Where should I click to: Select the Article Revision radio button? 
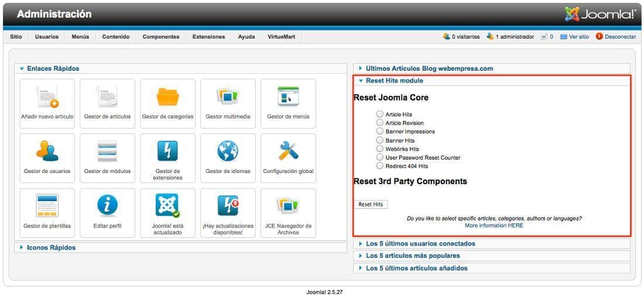point(379,123)
